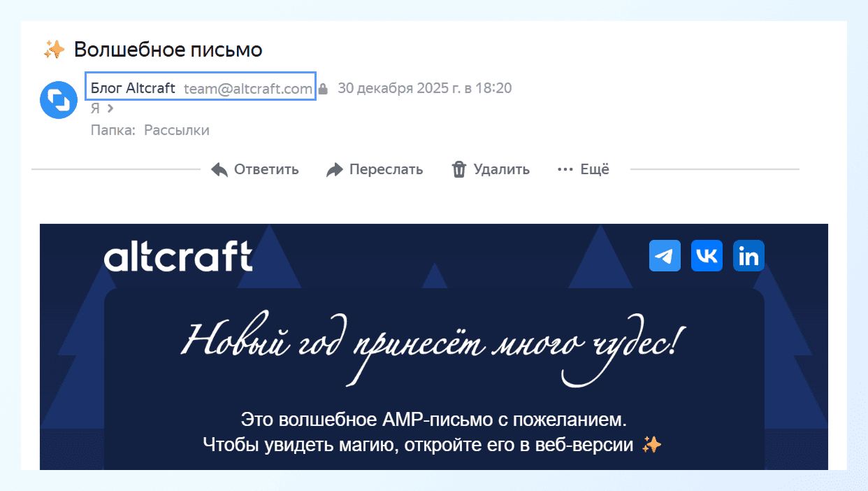Open the LinkedIn social icon

point(748,256)
